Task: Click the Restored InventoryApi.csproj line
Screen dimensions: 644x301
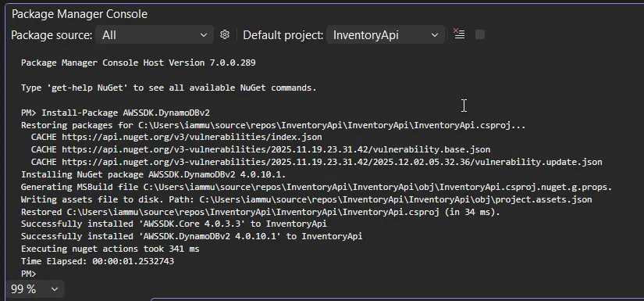Action: [261, 212]
